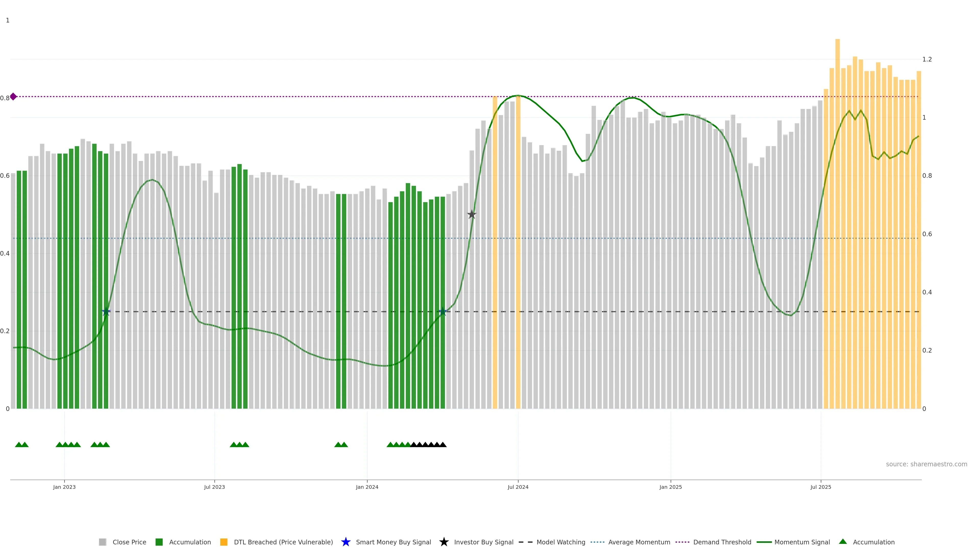
Task: Click the Jan 2025 axis label
Action: pos(670,487)
